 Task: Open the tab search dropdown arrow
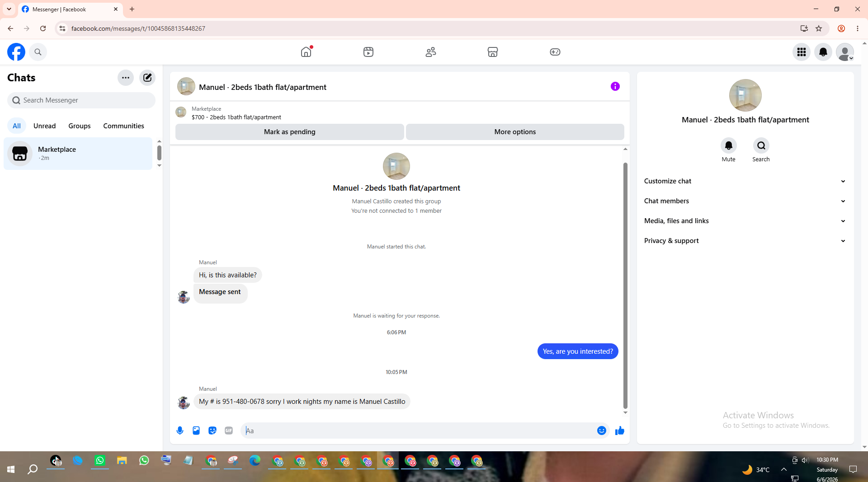[9, 9]
